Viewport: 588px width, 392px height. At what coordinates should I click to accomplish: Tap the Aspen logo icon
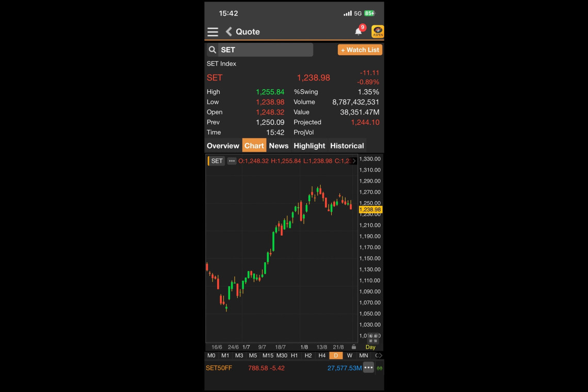point(377,31)
